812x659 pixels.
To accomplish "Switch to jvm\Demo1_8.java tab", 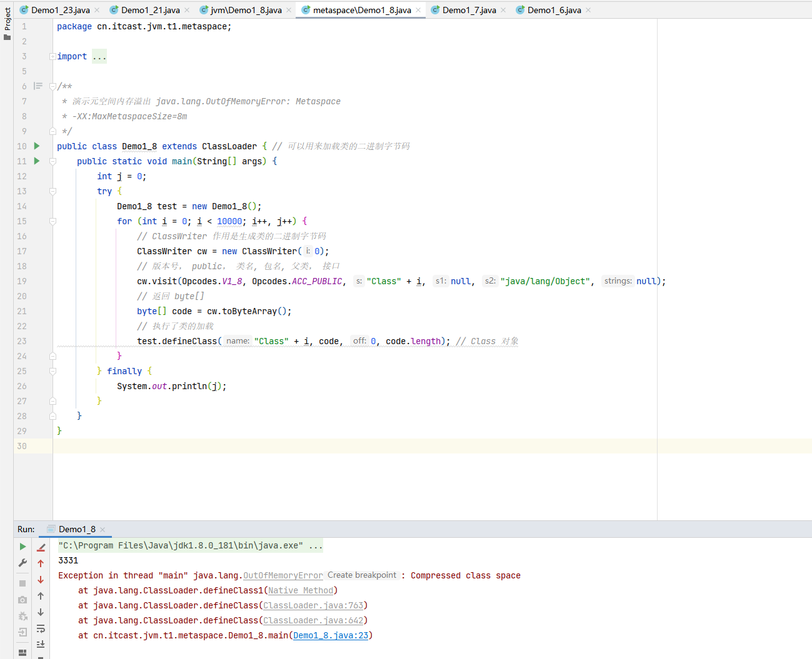I will tap(246, 10).
